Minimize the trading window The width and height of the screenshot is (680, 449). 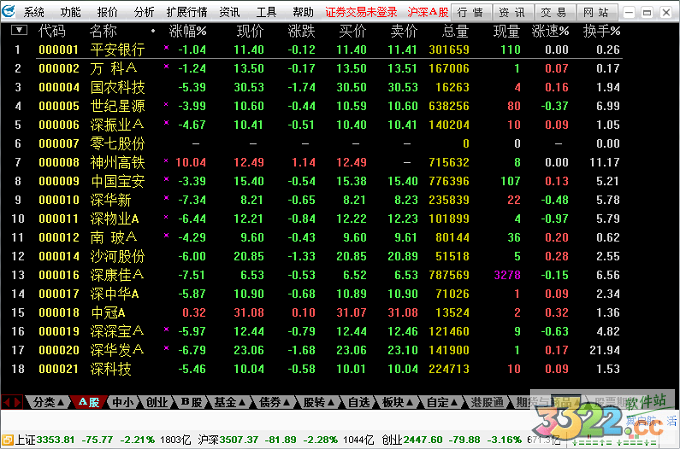(x=629, y=12)
